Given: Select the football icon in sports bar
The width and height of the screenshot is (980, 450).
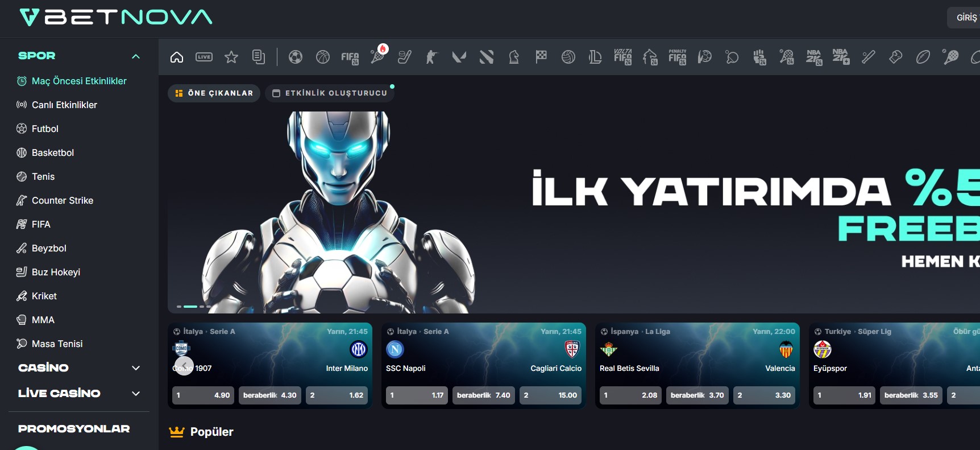Looking at the screenshot, I should tap(296, 57).
